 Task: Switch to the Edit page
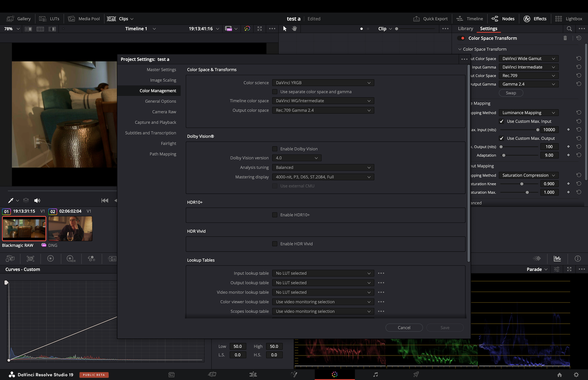tap(253, 374)
